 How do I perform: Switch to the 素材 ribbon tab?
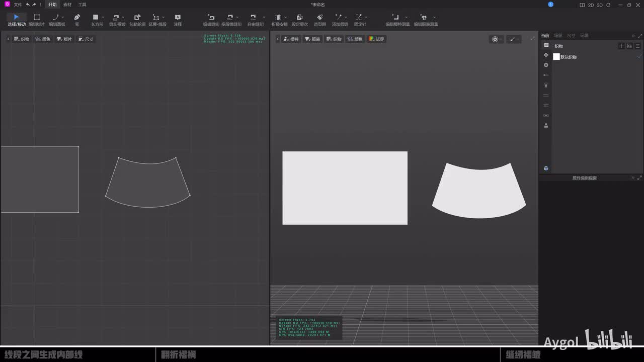coord(67,5)
